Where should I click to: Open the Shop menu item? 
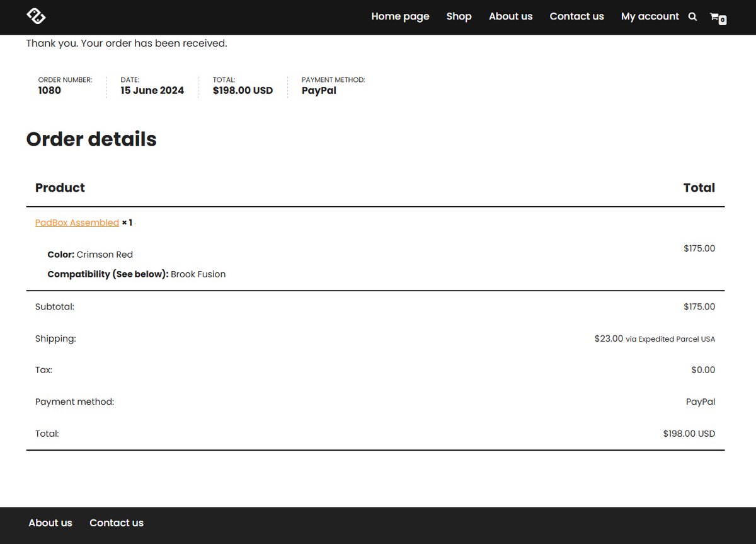pos(459,16)
